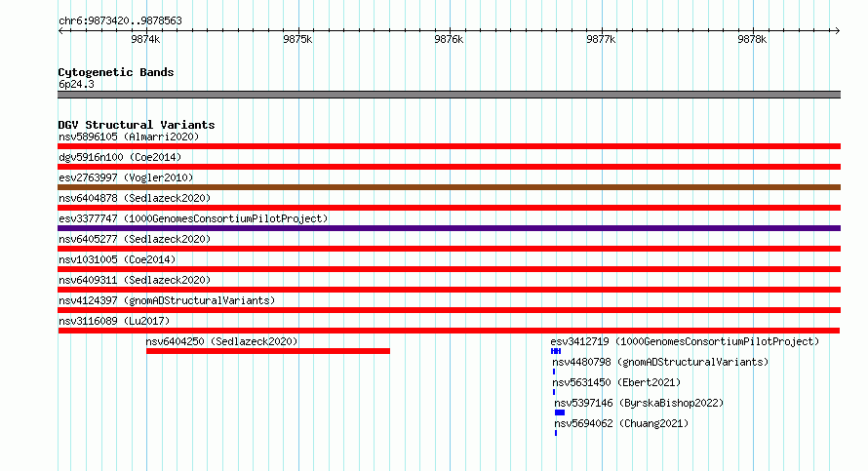This screenshot has height=471, width=868.
Task: Open nsv4124397 (gnomADStructuralVariants) label
Action: (x=167, y=300)
